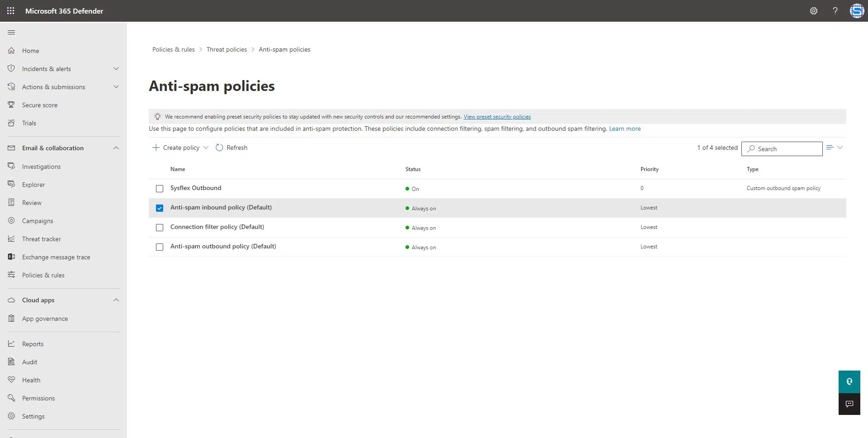
Task: Open Secure score menu item
Action: (x=40, y=105)
